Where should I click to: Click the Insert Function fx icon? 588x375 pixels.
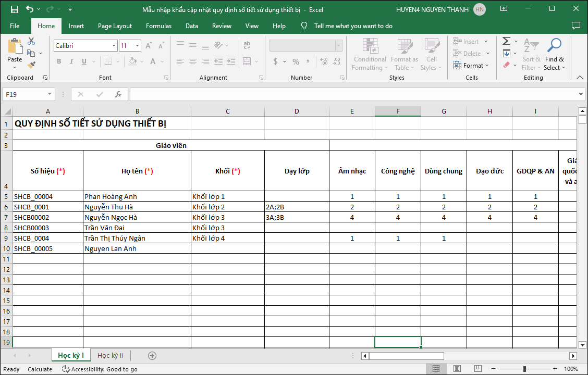point(118,94)
